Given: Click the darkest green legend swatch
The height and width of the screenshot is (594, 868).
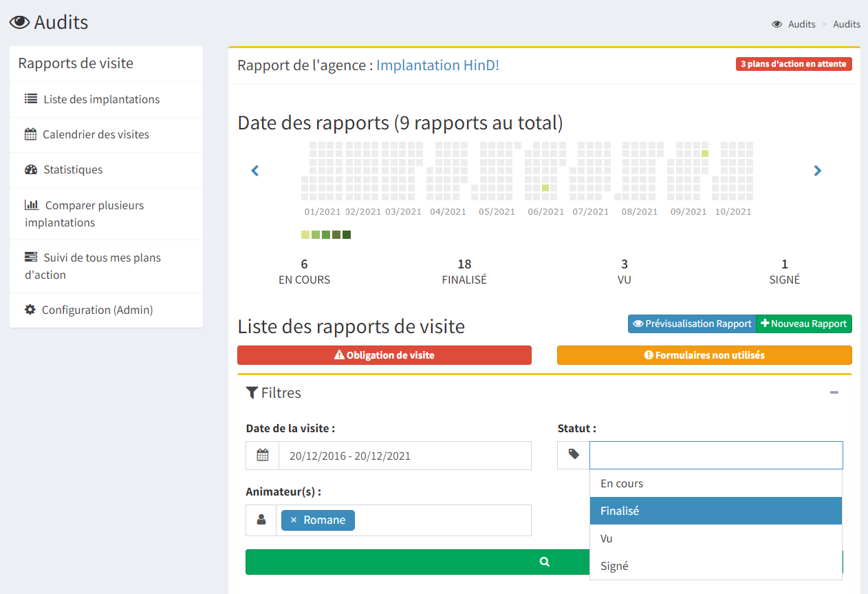Looking at the screenshot, I should 347,235.
